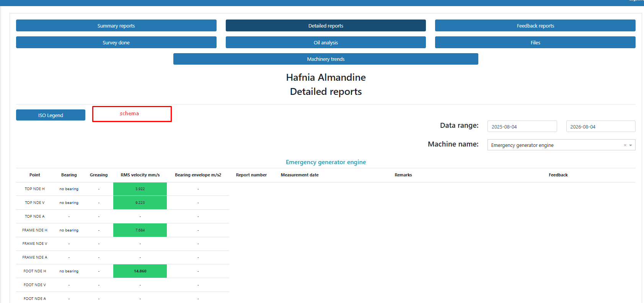Select the TOP NDE A point
The image size is (644, 303).
point(35,217)
